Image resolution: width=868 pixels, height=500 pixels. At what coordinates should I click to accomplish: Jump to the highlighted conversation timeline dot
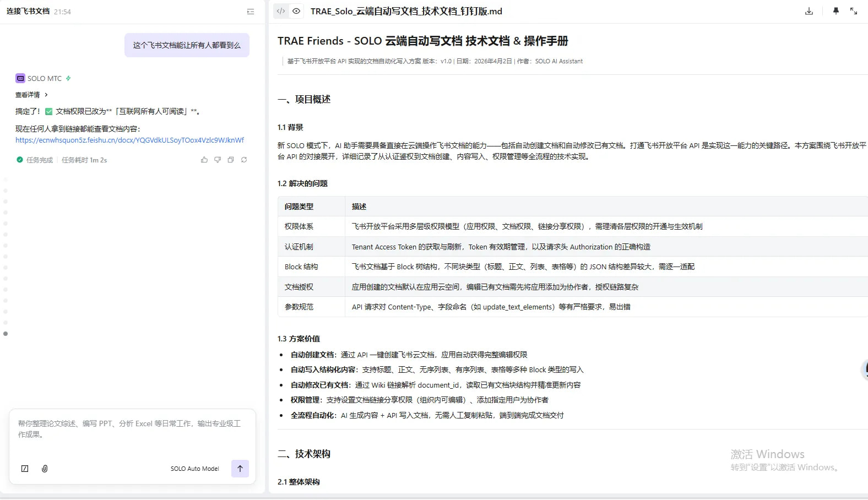coord(6,334)
